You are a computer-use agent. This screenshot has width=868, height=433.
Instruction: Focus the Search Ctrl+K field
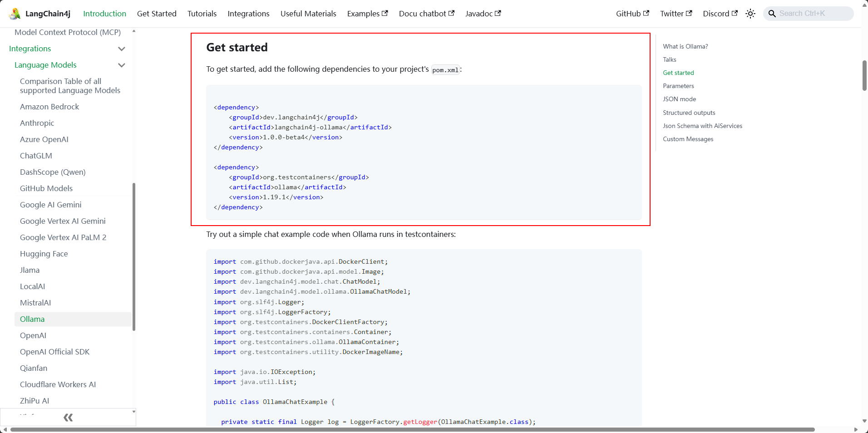(809, 14)
